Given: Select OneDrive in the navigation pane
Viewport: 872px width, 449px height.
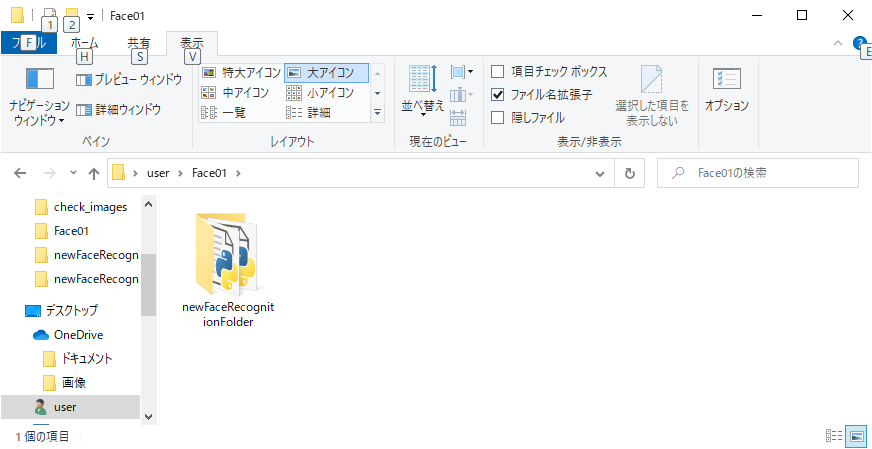Looking at the screenshot, I should [67, 335].
